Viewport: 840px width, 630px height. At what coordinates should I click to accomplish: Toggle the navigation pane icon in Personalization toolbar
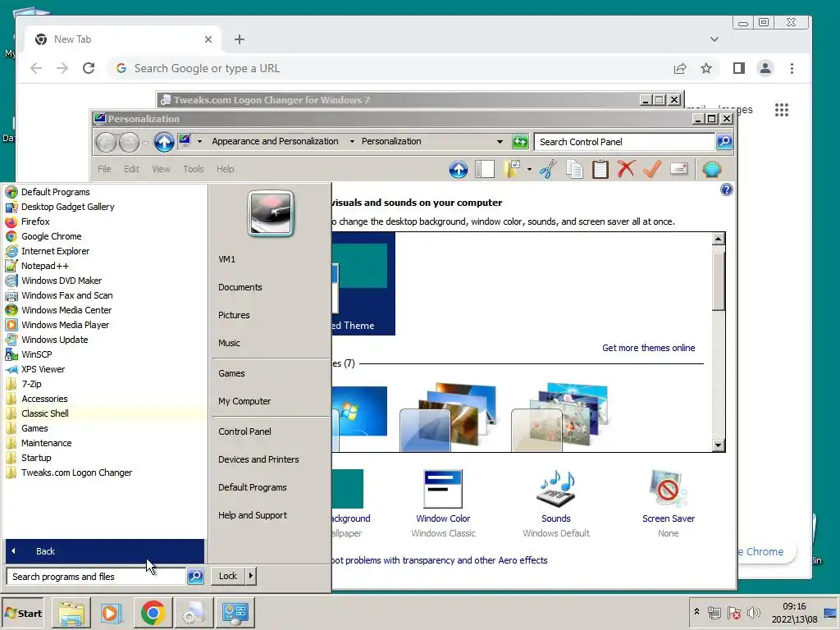tap(485, 169)
